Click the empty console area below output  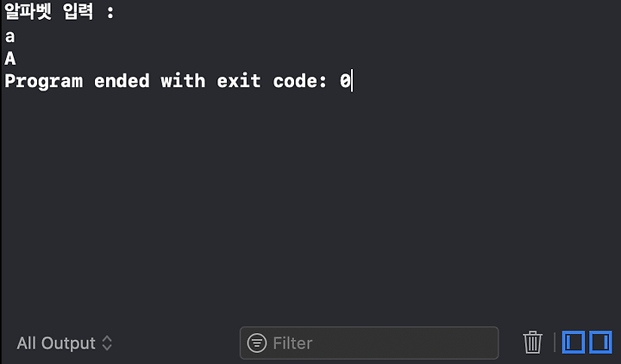(x=310, y=206)
